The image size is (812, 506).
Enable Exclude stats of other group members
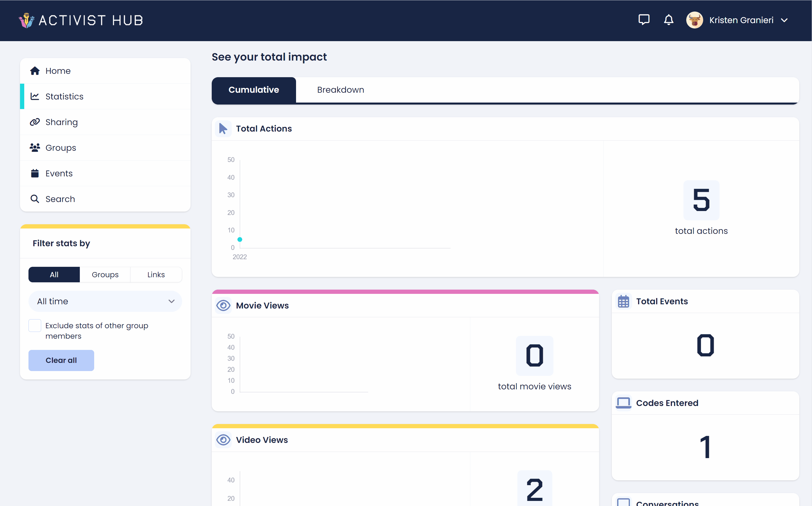click(x=35, y=325)
